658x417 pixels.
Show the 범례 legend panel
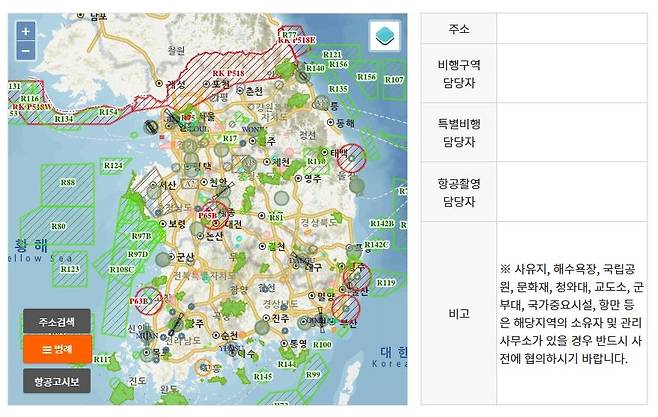(57, 349)
